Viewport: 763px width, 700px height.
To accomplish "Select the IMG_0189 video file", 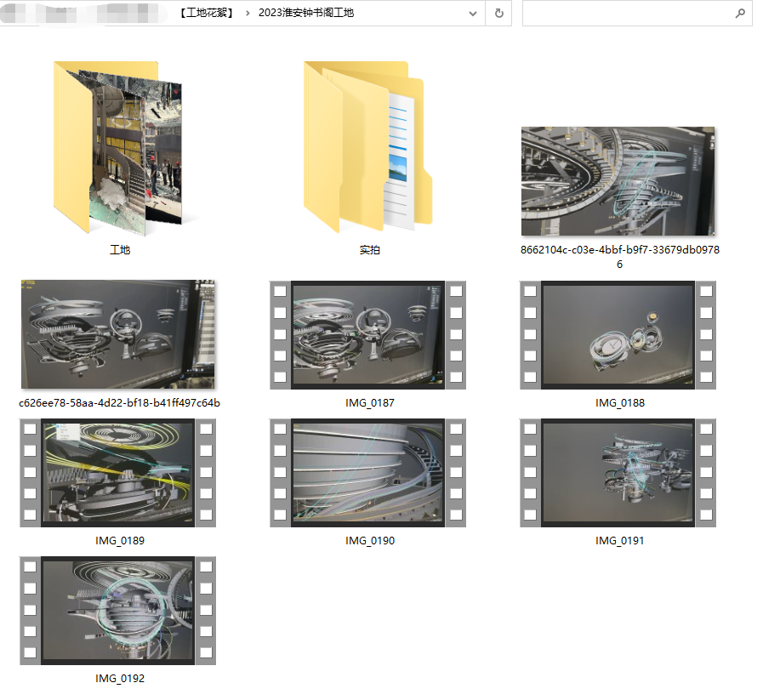I will pyautogui.click(x=119, y=473).
